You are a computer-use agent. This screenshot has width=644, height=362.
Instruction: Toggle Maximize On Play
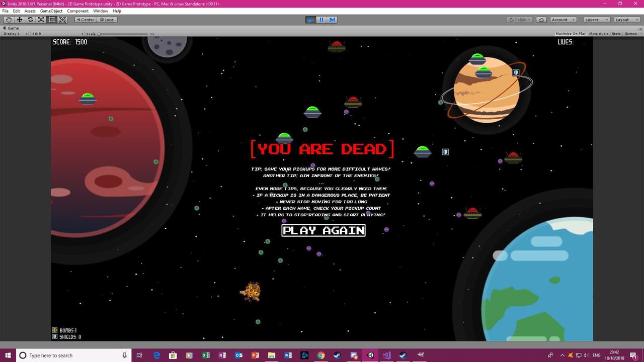pyautogui.click(x=571, y=34)
